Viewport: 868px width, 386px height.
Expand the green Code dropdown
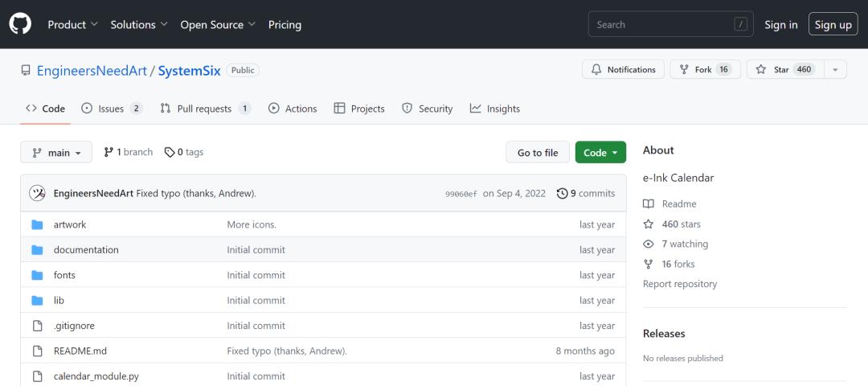600,152
